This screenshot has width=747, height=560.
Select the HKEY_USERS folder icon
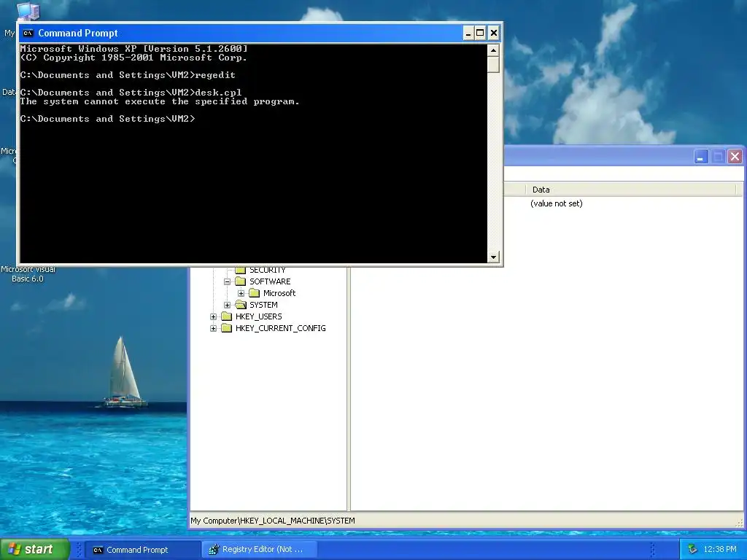click(x=226, y=316)
